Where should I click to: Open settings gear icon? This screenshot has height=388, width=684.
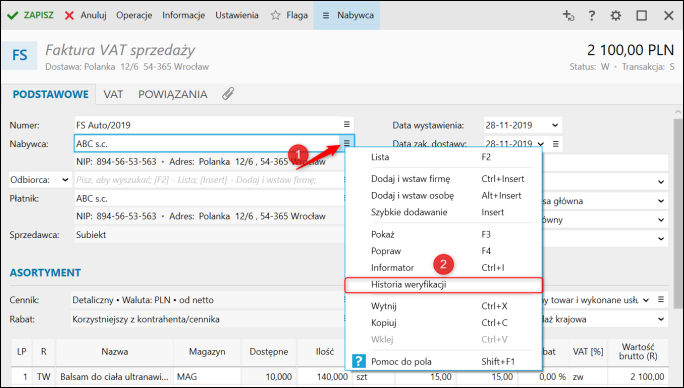[616, 16]
